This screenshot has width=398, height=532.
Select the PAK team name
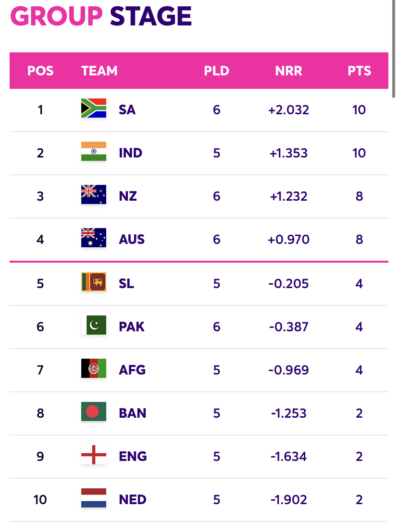coord(132,326)
